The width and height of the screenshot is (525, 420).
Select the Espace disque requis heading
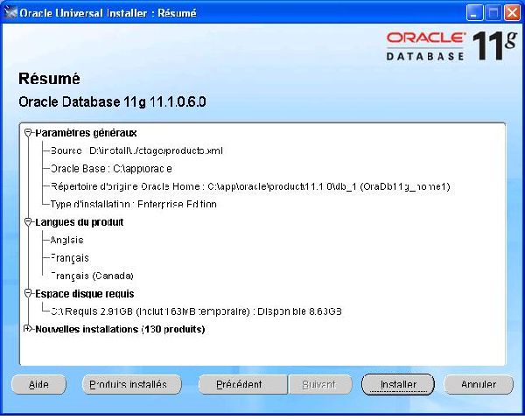point(85,294)
